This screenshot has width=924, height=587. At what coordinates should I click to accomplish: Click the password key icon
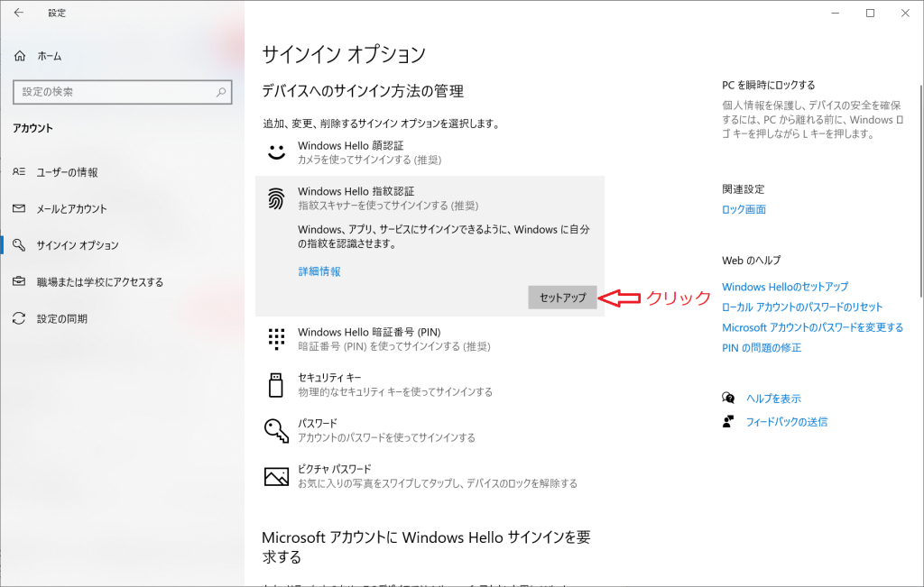coord(276,430)
